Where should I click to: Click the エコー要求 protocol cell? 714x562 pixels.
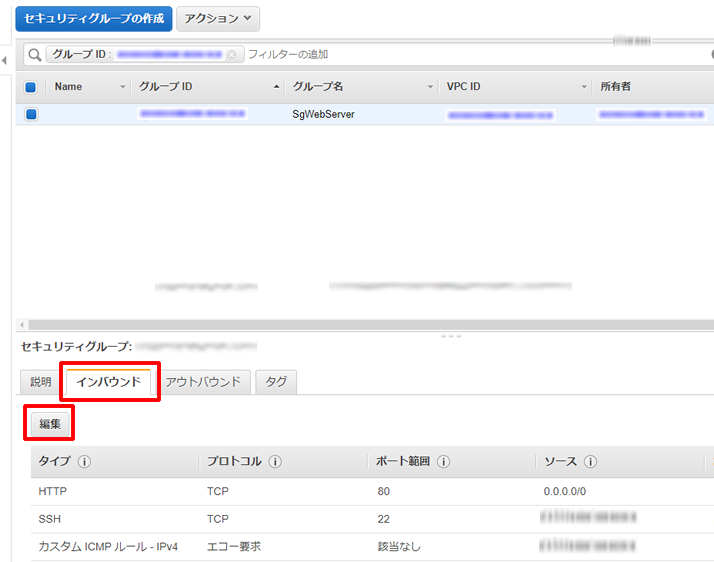(x=234, y=547)
